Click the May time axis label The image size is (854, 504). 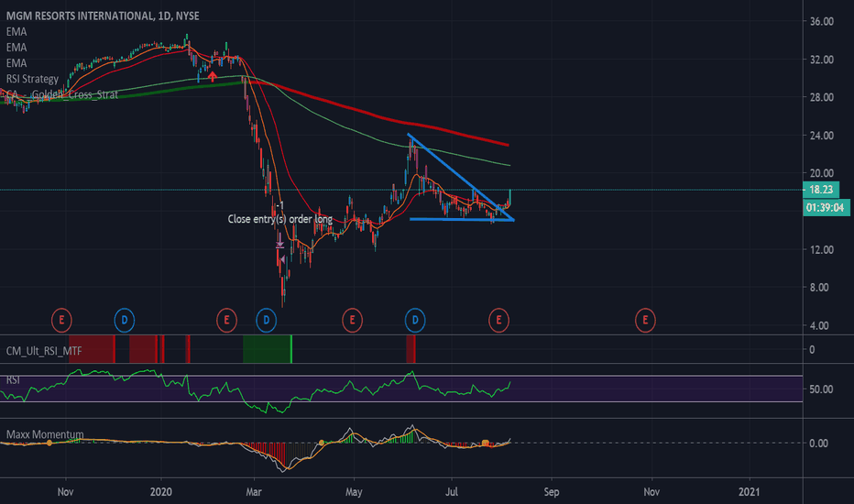(354, 492)
